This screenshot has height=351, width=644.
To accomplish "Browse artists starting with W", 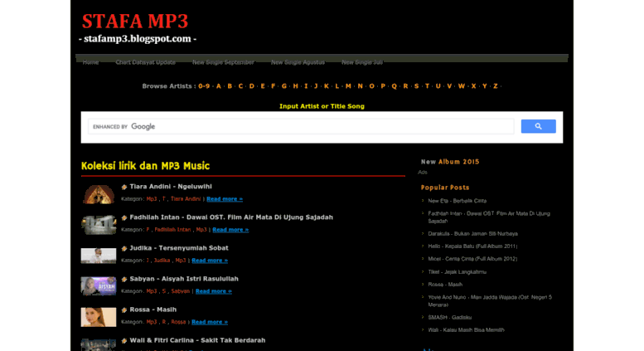I will pyautogui.click(x=462, y=86).
